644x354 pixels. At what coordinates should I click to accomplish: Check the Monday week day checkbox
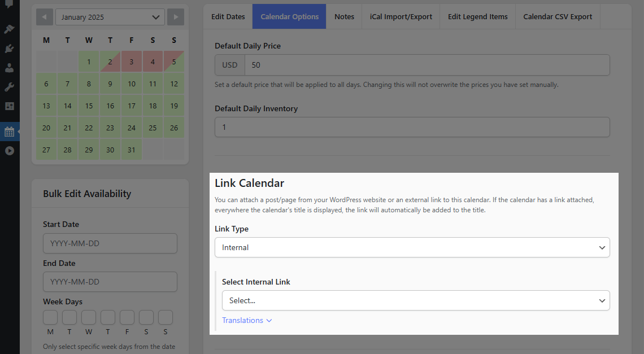50,317
